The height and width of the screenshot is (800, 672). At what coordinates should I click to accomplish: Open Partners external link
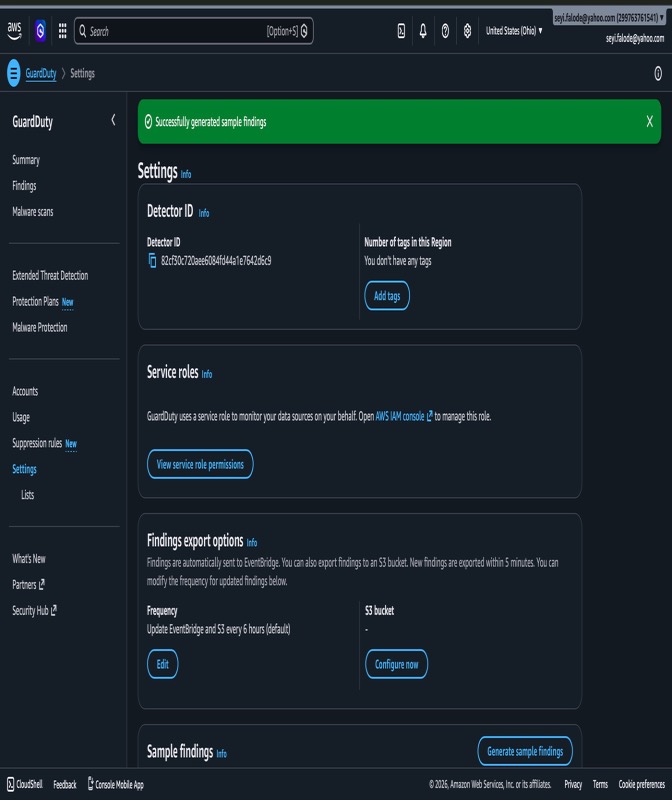coord(29,585)
